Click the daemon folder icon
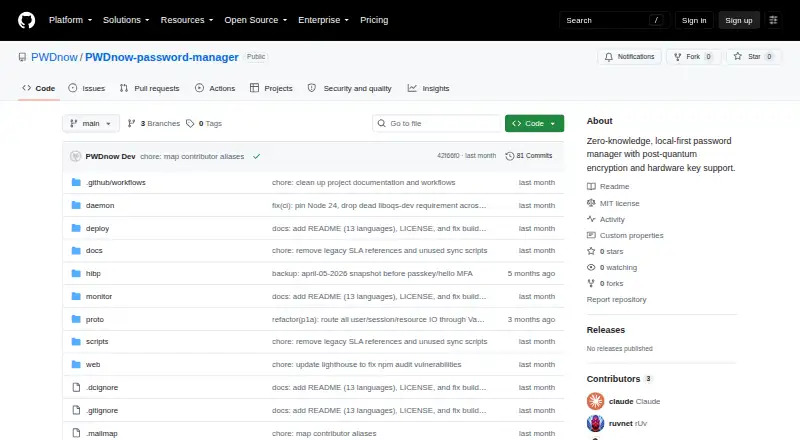 coord(76,205)
